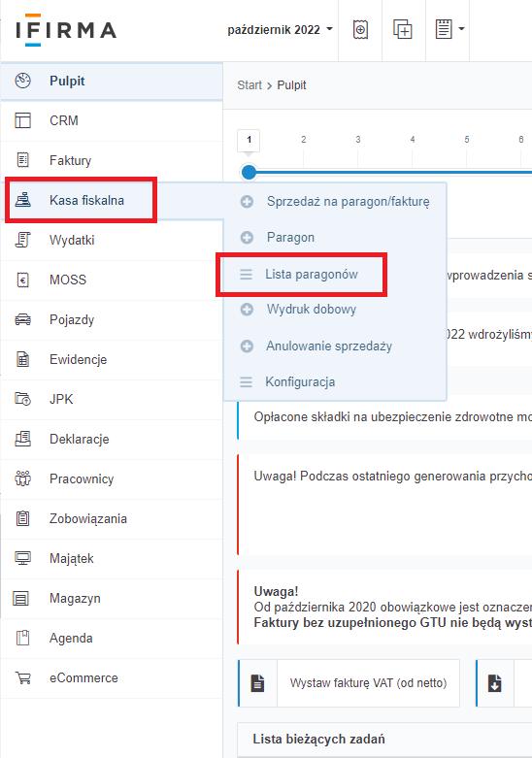
Task: Click the eCommerce shopping cart icon
Action: click(22, 677)
